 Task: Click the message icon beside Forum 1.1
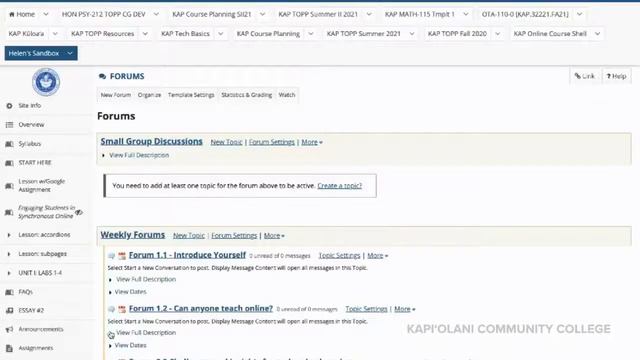point(111,256)
